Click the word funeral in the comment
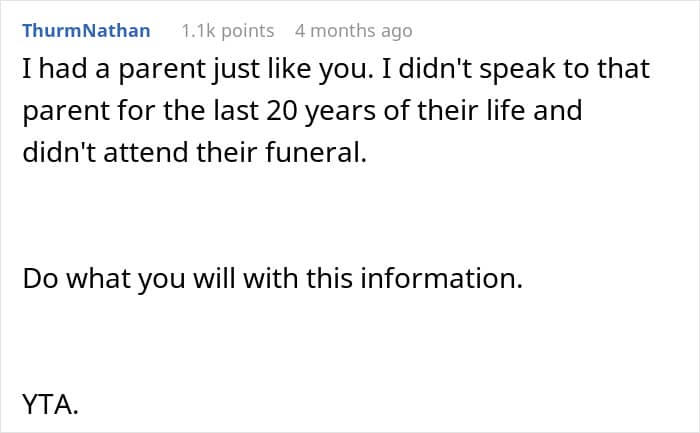The height and width of the screenshot is (433, 700). point(316,152)
